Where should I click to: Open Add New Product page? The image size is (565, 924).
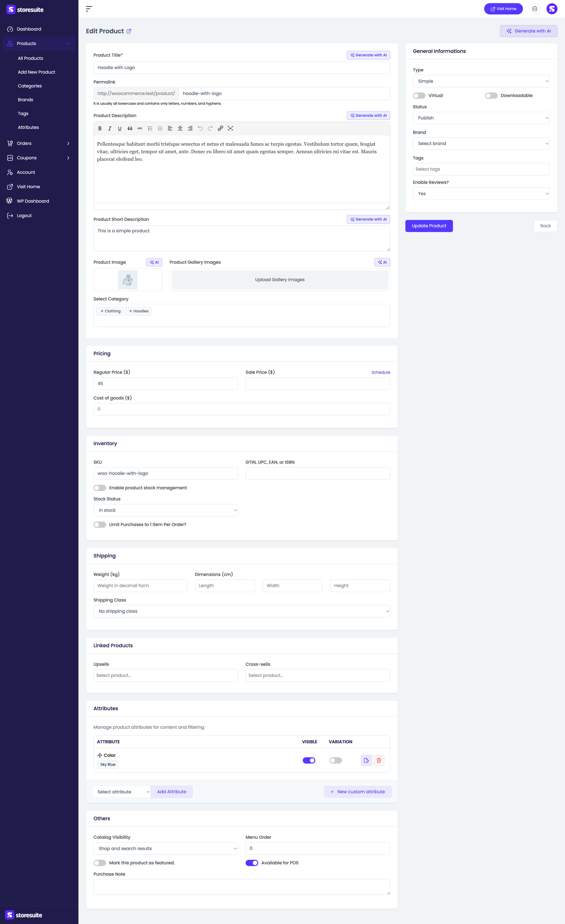click(x=36, y=72)
